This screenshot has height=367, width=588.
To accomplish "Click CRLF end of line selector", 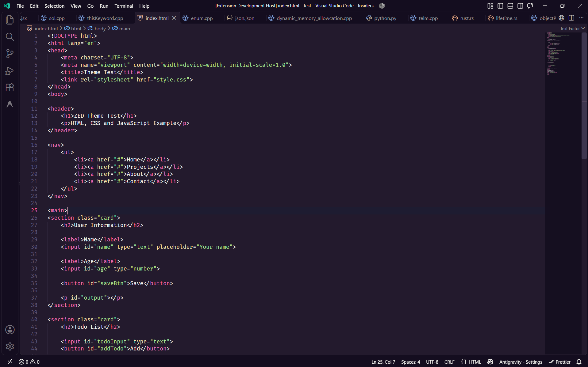I will click(449, 362).
